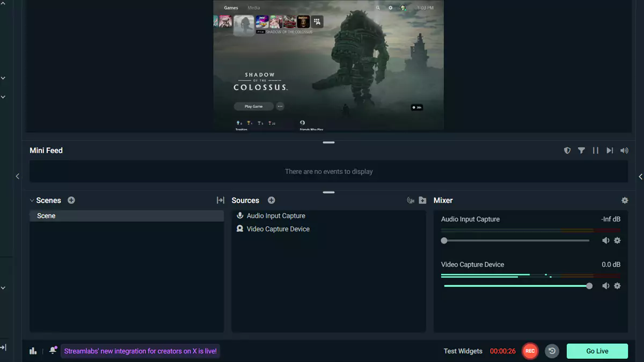Add a new scene with plus icon

click(x=71, y=200)
